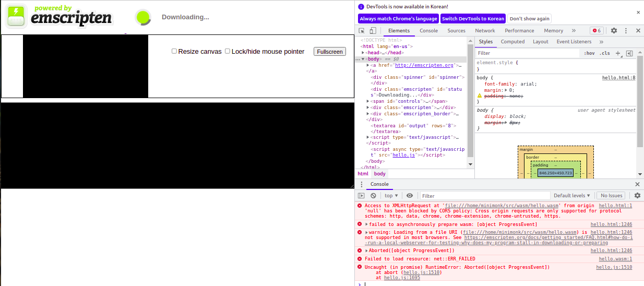
Task: Collapse the body element node
Action: click(x=363, y=59)
